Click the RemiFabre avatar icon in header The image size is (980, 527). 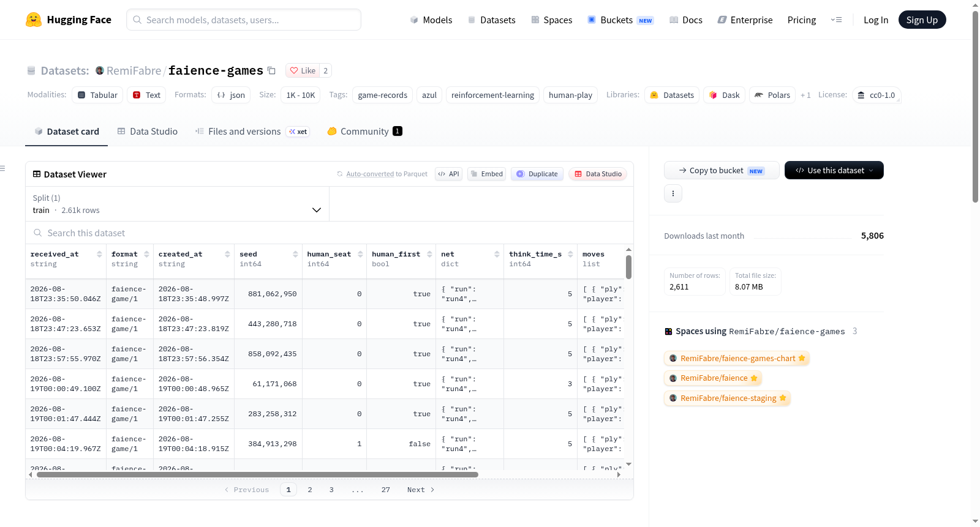coord(100,70)
